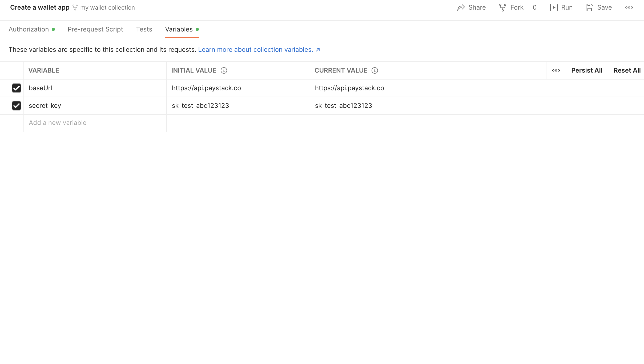Click the Add a new variable field
The height and width of the screenshot is (364, 644).
pos(95,123)
